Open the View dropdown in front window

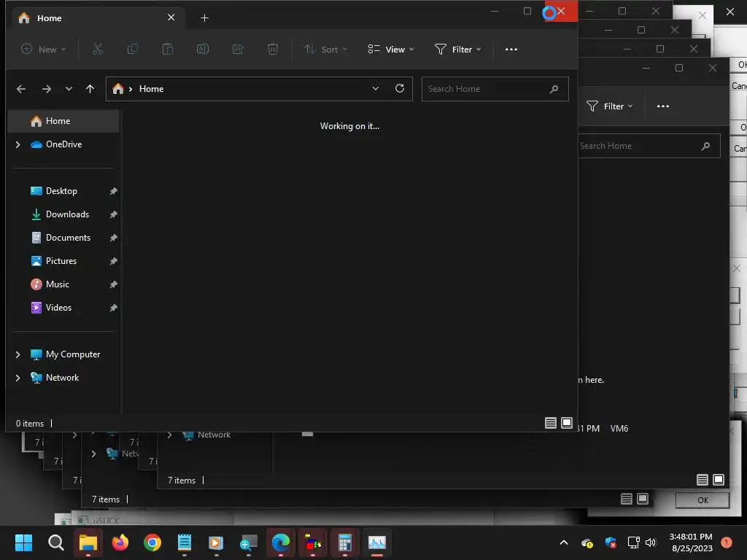(x=391, y=49)
